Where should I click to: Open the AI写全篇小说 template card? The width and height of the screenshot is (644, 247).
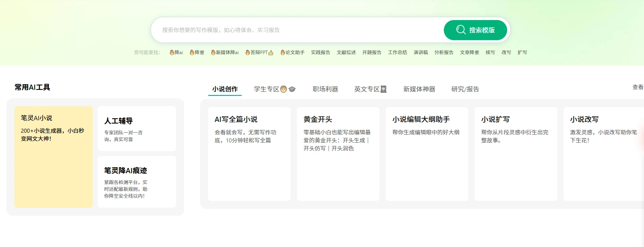(249, 154)
